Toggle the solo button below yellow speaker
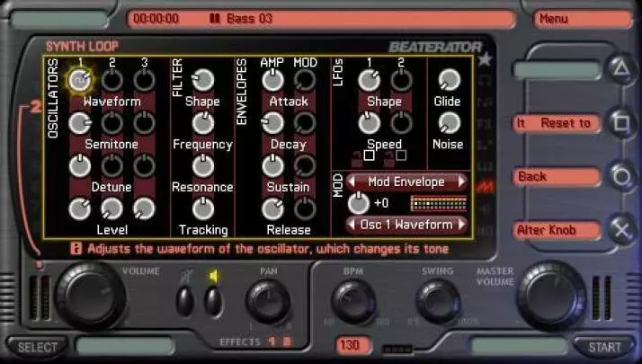642x364 pixels. [x=213, y=301]
